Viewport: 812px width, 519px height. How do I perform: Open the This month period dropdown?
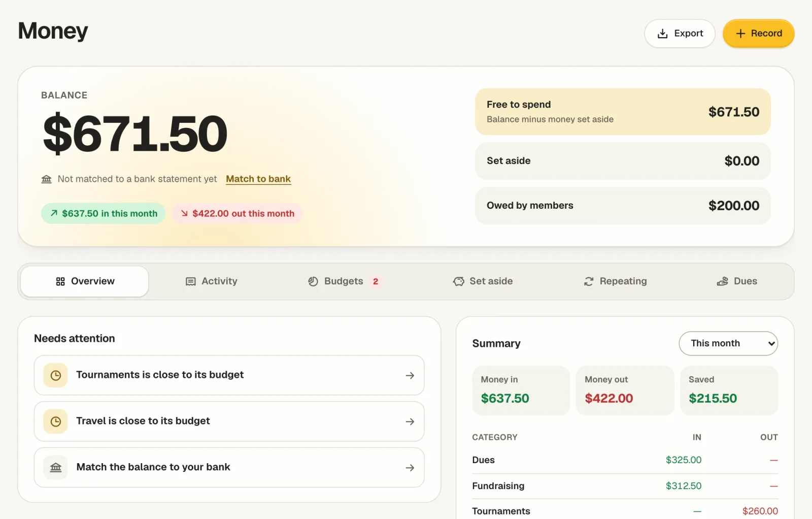[728, 343]
